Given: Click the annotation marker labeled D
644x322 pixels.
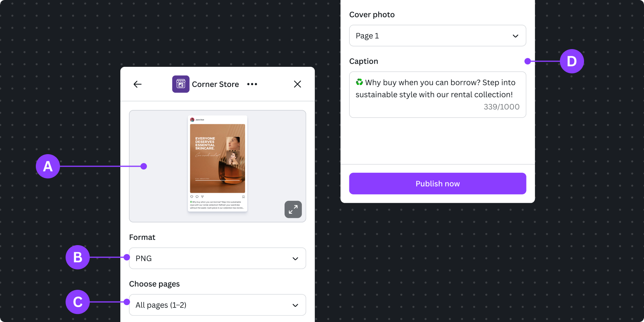Looking at the screenshot, I should coord(572,61).
